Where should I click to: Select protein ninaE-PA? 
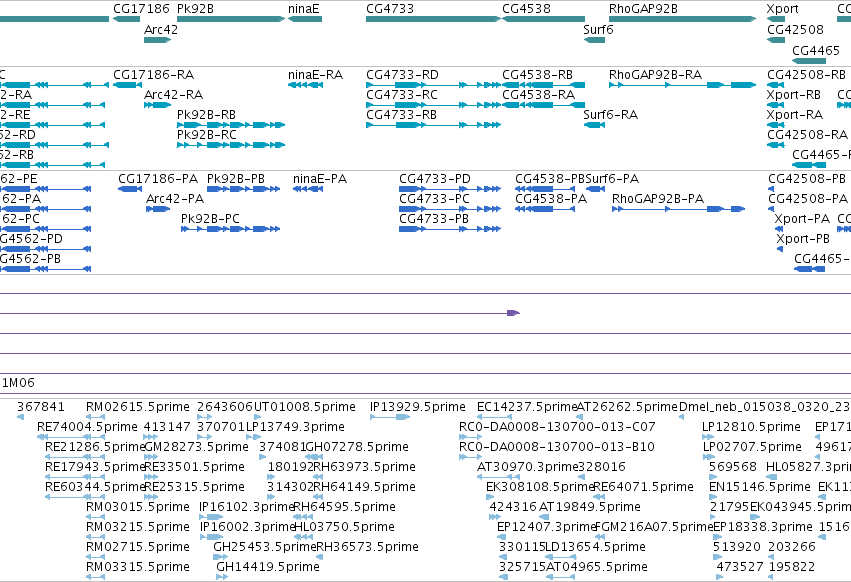tap(320, 179)
